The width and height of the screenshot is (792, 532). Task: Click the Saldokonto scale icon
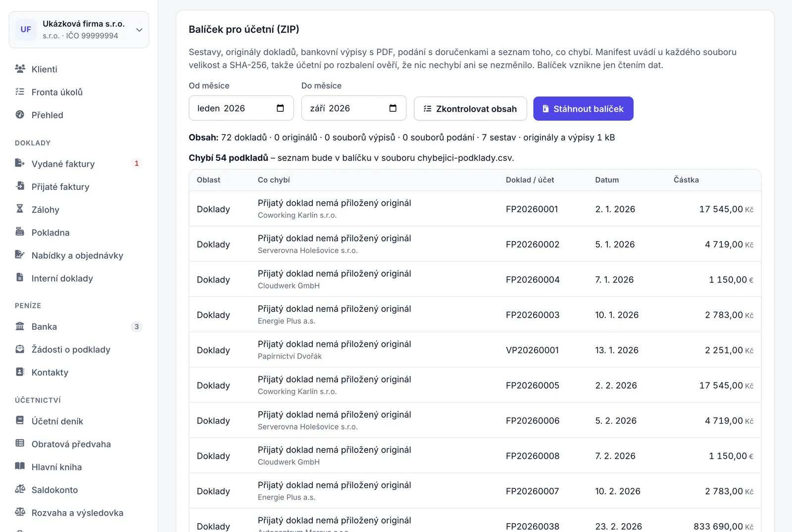[x=20, y=489]
